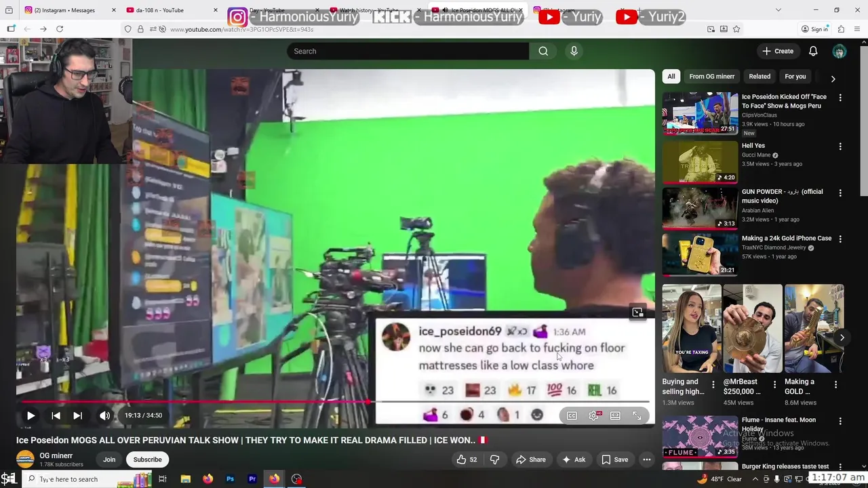Go forward in browser history
This screenshot has width=868, height=488.
pos(43,29)
